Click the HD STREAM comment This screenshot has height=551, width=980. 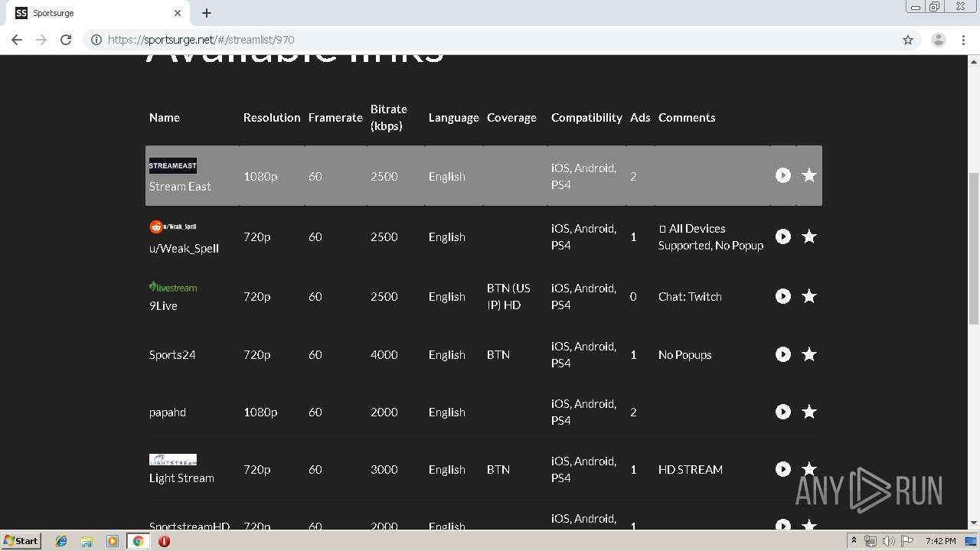(691, 469)
